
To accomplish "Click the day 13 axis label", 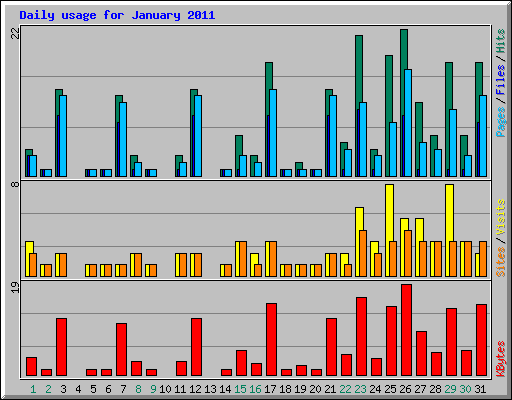I will [210, 389].
